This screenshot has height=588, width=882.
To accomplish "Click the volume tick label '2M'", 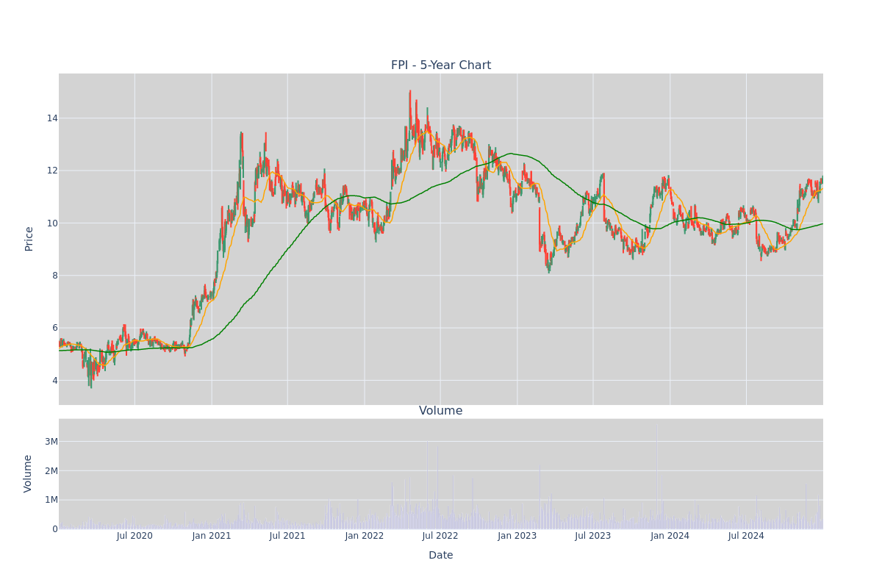I will tap(51, 471).
